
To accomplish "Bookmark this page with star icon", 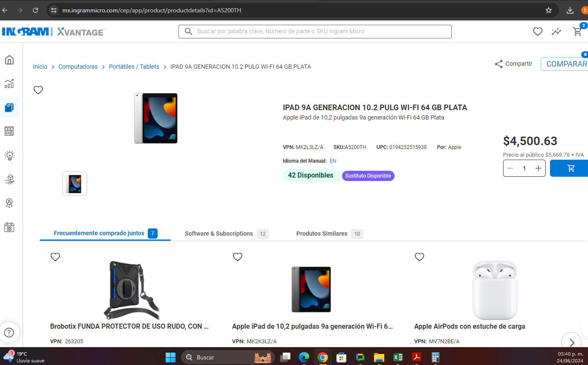I will tap(549, 10).
